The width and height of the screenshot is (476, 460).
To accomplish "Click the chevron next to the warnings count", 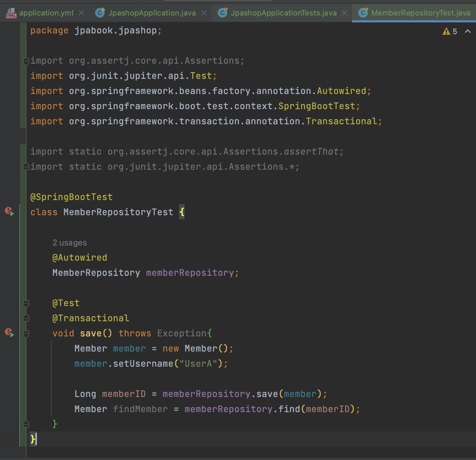I will tap(468, 31).
